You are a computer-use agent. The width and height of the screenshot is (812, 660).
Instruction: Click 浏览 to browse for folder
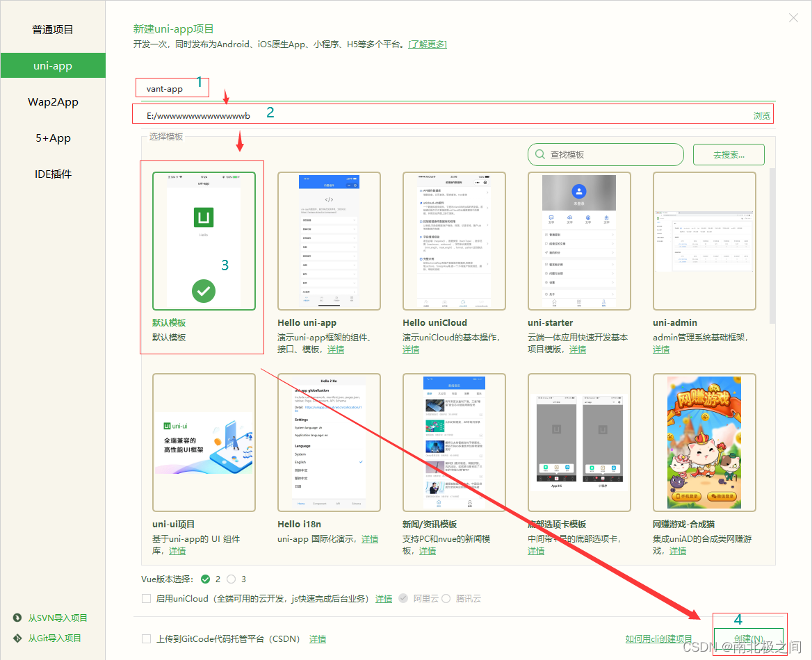coord(761,116)
